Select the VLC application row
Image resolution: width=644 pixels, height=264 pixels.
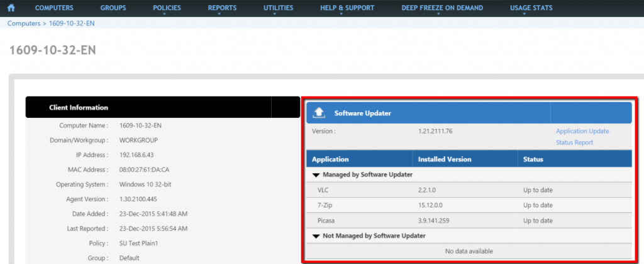point(469,190)
